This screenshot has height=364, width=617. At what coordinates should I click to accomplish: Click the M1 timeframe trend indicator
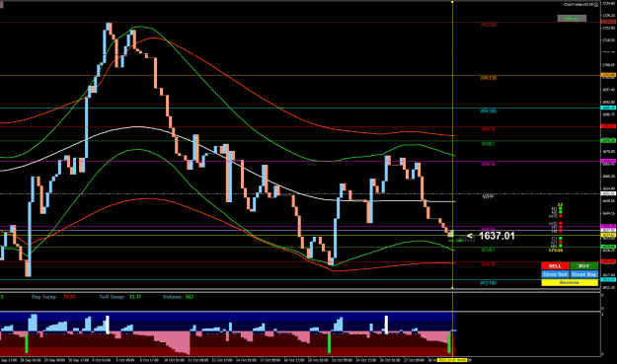click(561, 208)
